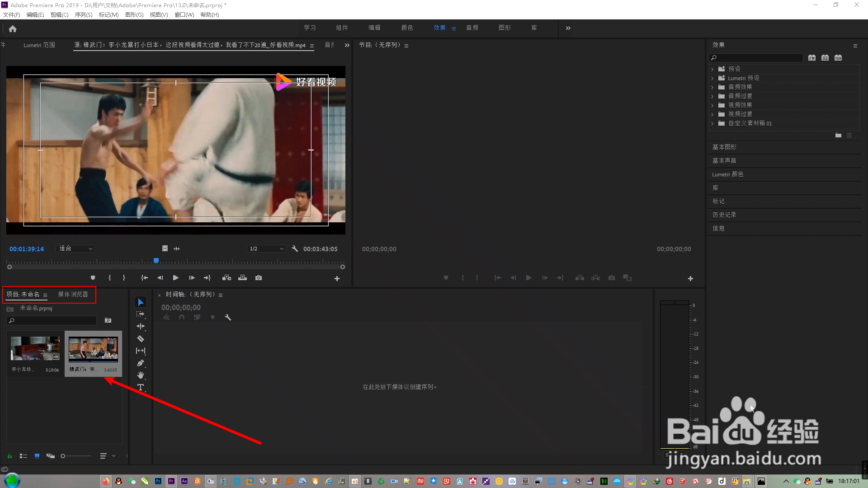Screen dimensions: 868x488
Task: Open project panel sort icons dropdown
Action: (x=108, y=456)
